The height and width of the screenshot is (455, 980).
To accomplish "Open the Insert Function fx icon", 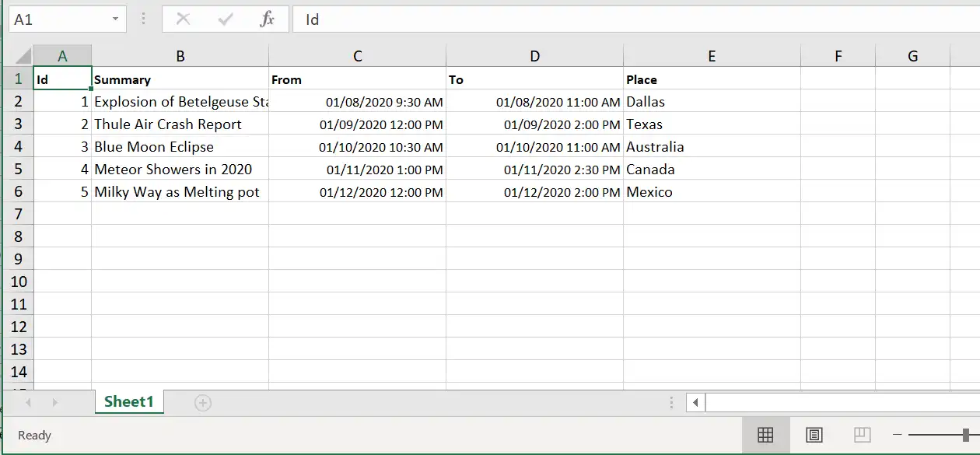I will (267, 19).
